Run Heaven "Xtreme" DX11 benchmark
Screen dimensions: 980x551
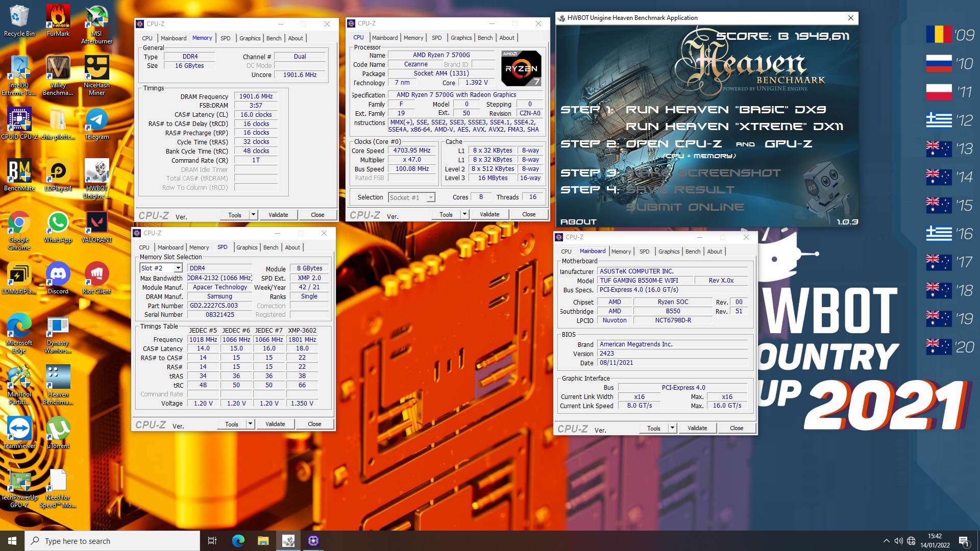click(734, 127)
